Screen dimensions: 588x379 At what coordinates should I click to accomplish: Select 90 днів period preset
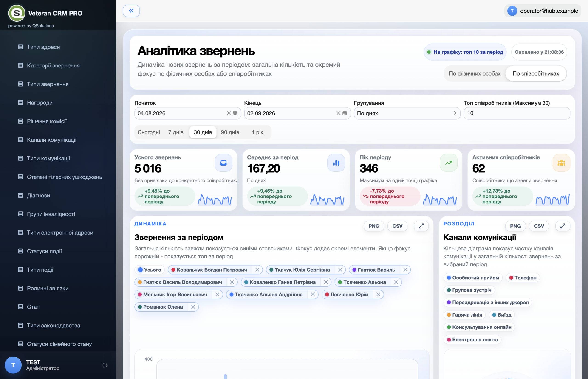tap(230, 132)
